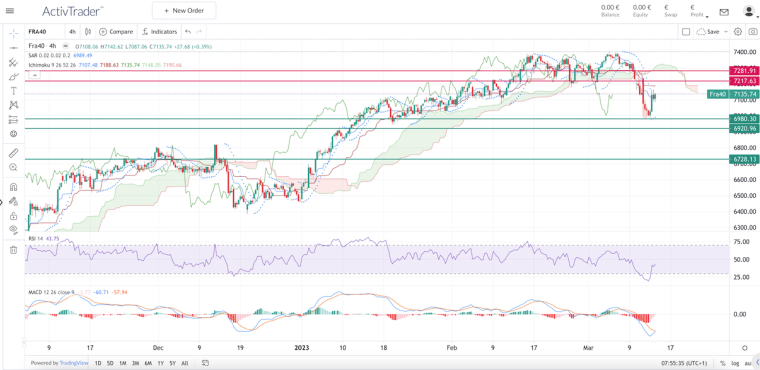Select the 3M date range

pyautogui.click(x=136, y=363)
